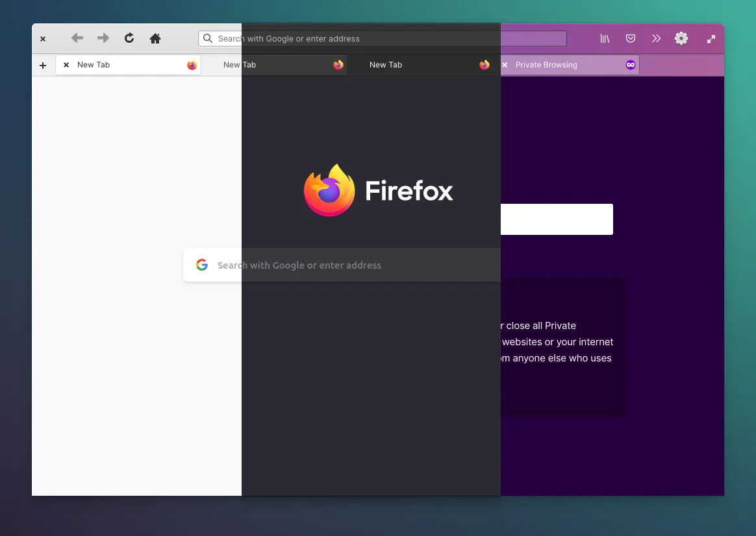Image resolution: width=756 pixels, height=536 pixels.
Task: Open a new tab with the plus button
Action: pyautogui.click(x=43, y=65)
